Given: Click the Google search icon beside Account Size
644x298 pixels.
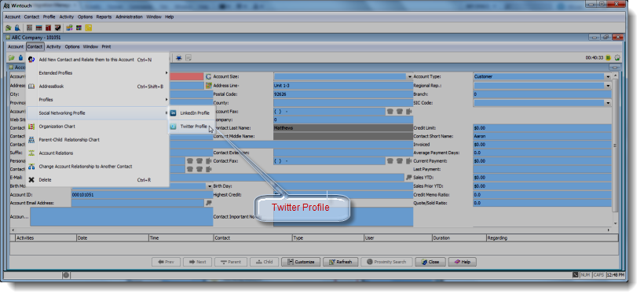Looking at the screenshot, I should pos(208,76).
